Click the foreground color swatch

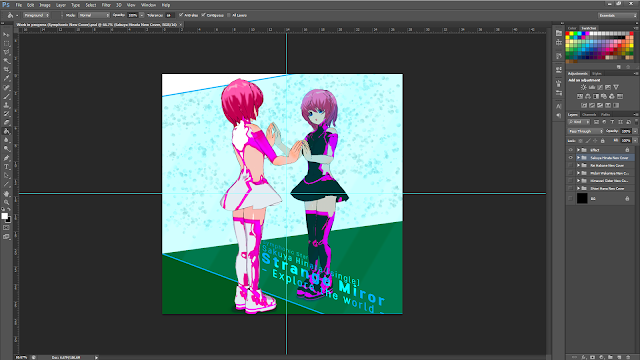click(4, 216)
